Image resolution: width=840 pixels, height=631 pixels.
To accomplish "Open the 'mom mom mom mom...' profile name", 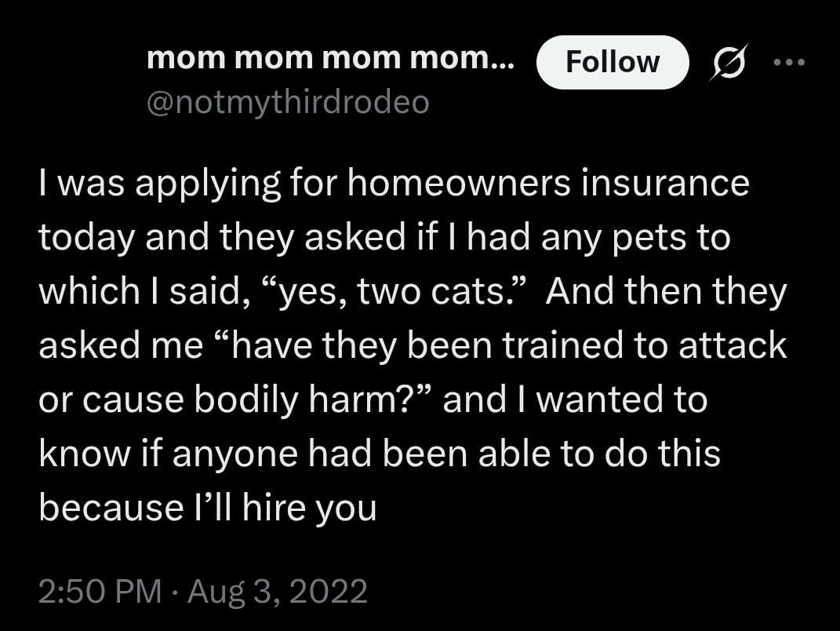I will (330, 58).
